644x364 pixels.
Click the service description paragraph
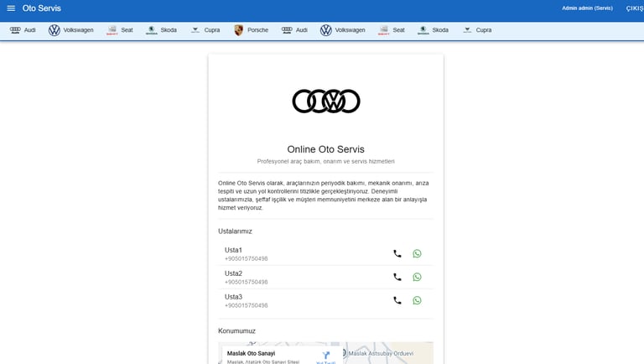324,195
